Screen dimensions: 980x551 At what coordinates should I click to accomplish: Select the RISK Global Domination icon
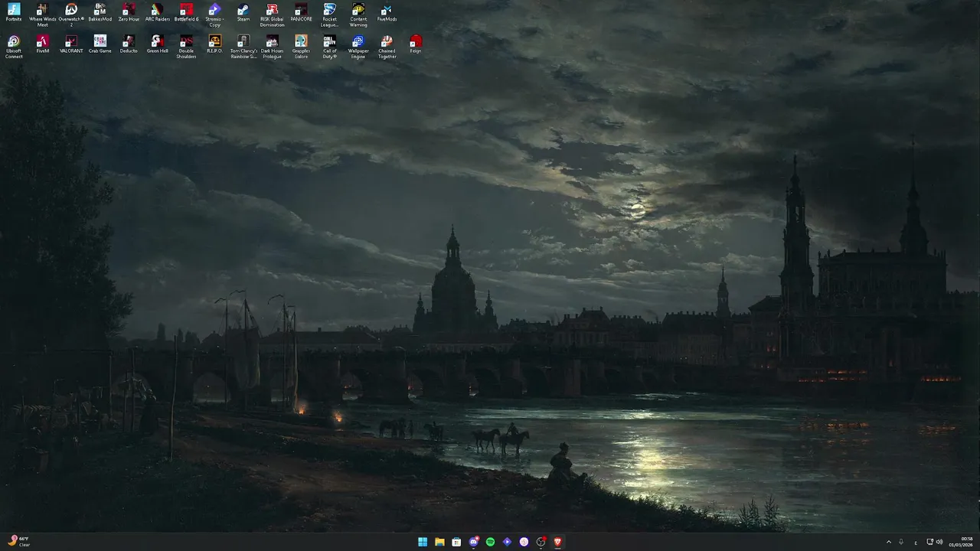(272, 15)
